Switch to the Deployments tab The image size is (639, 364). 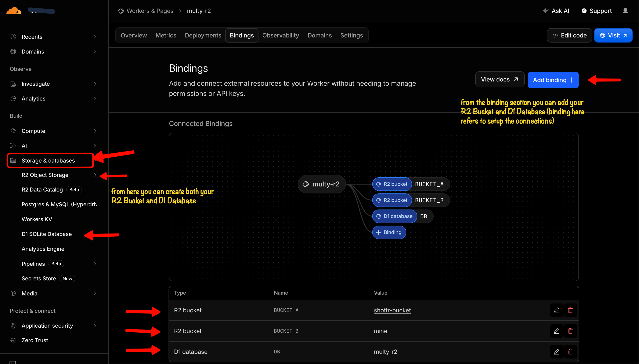[203, 36]
